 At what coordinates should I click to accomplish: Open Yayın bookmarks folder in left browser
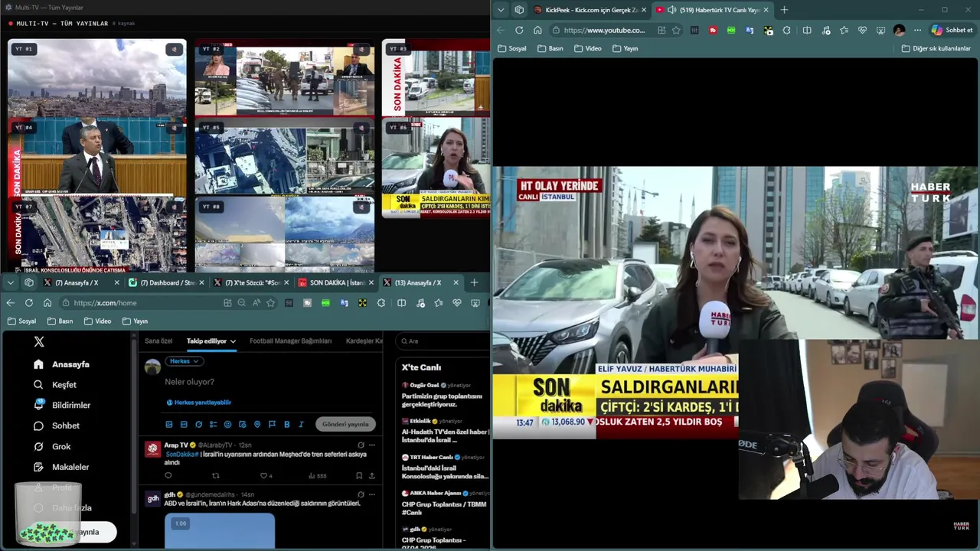[136, 321]
